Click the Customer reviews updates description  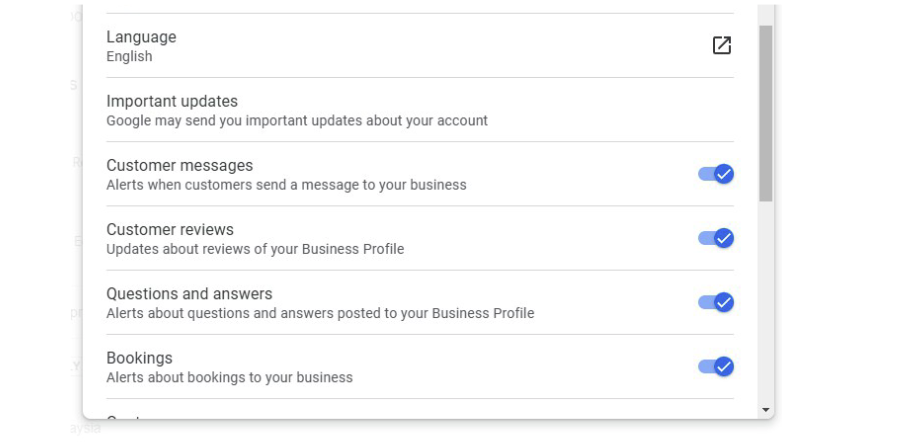point(255,249)
